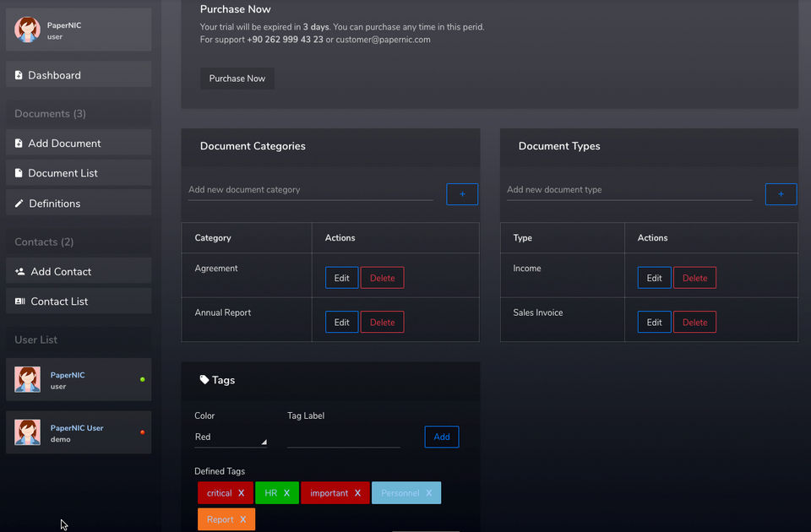The height and width of the screenshot is (532, 811).
Task: Edit the Annual Report category
Action: click(341, 322)
